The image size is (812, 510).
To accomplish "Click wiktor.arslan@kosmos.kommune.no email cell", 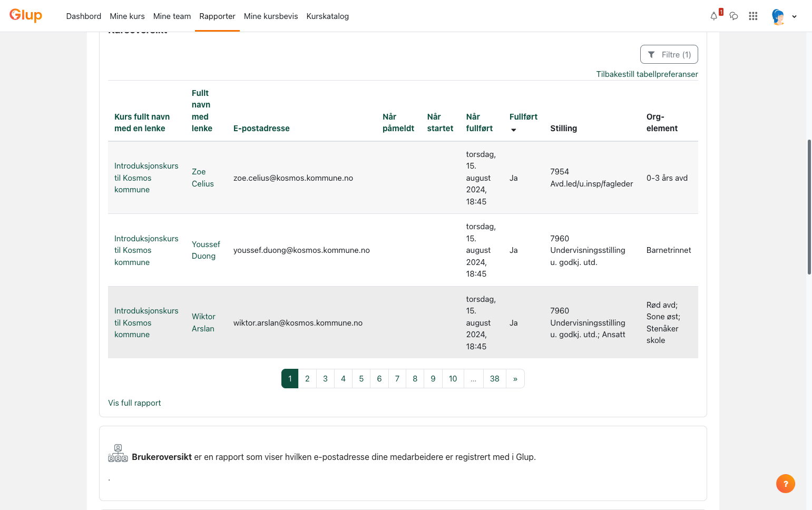I will click(x=298, y=323).
